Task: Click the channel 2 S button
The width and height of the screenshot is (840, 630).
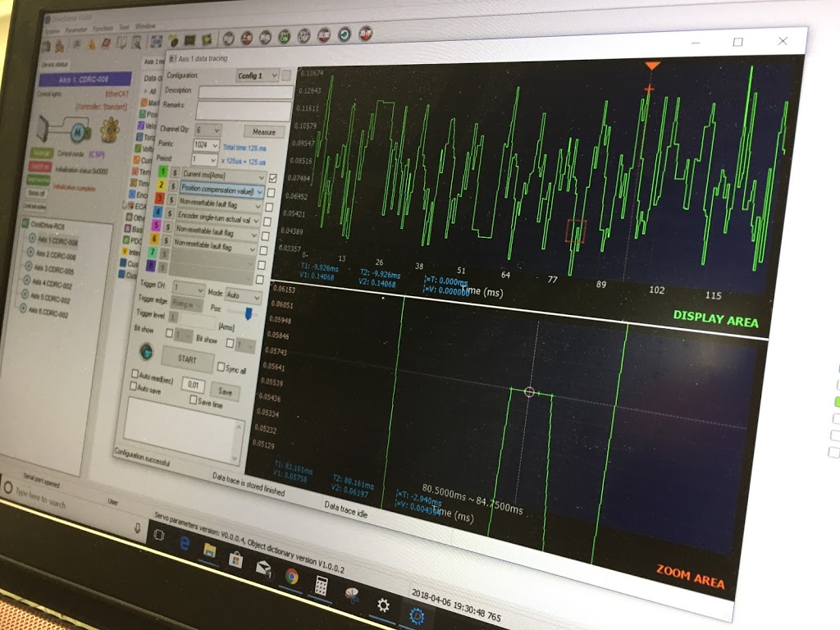Action: tap(173, 186)
